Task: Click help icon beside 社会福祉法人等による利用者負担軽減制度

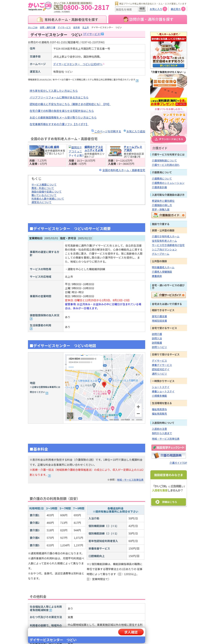Action: pyautogui.click(x=51, y=610)
